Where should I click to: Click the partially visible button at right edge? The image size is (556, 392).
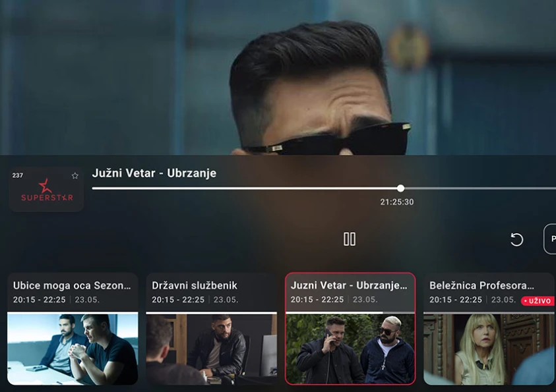tap(550, 239)
